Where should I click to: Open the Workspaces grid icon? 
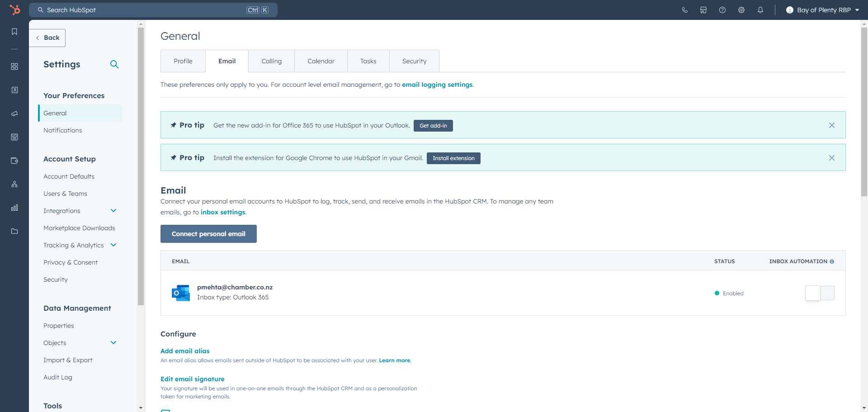pyautogui.click(x=14, y=66)
